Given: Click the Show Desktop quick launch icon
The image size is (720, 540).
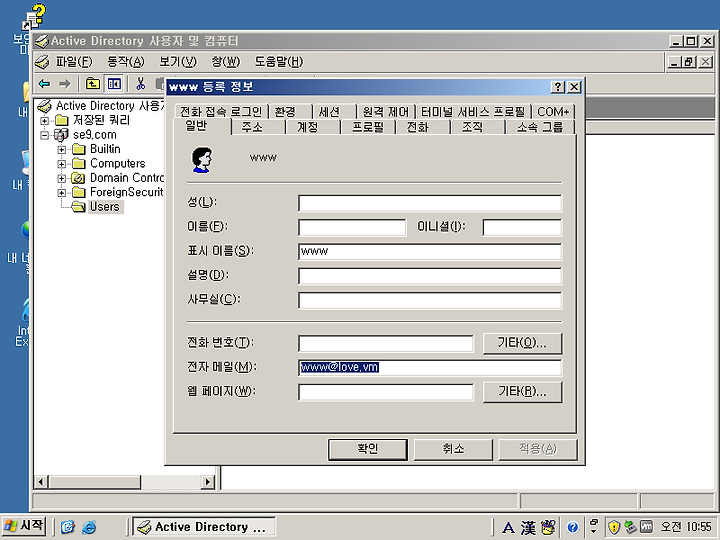Looking at the screenshot, I should click(x=68, y=527).
